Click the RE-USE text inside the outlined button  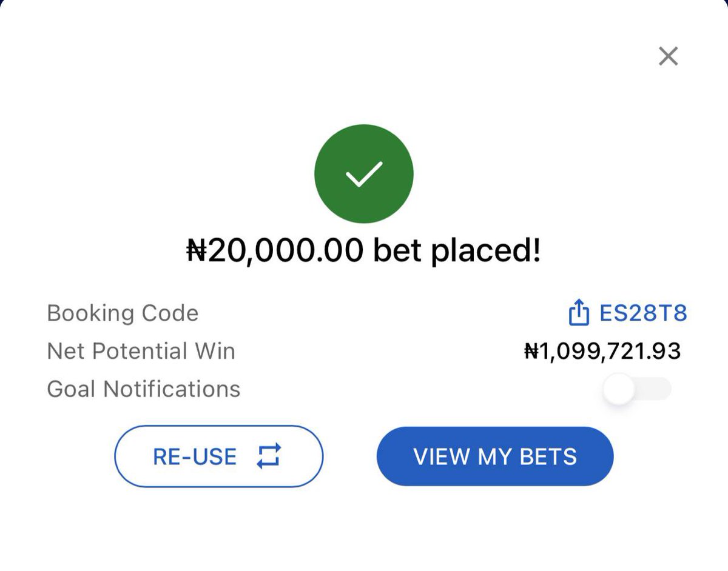[195, 456]
